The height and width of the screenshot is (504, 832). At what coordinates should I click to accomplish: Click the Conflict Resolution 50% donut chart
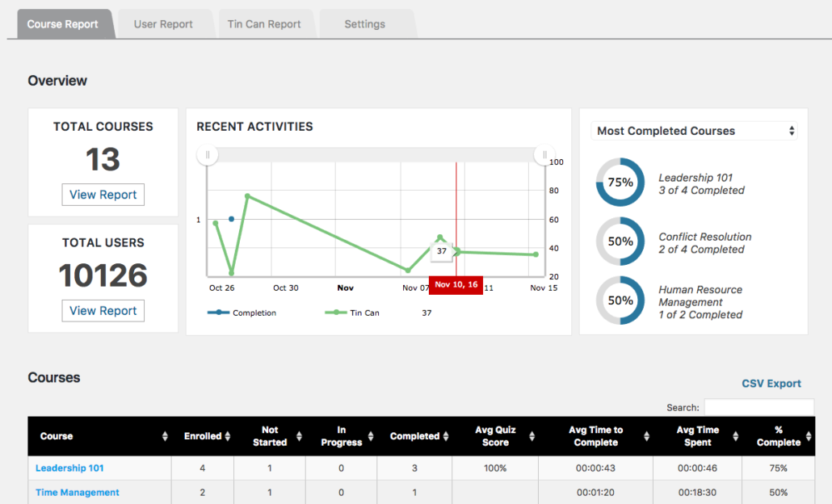click(620, 241)
